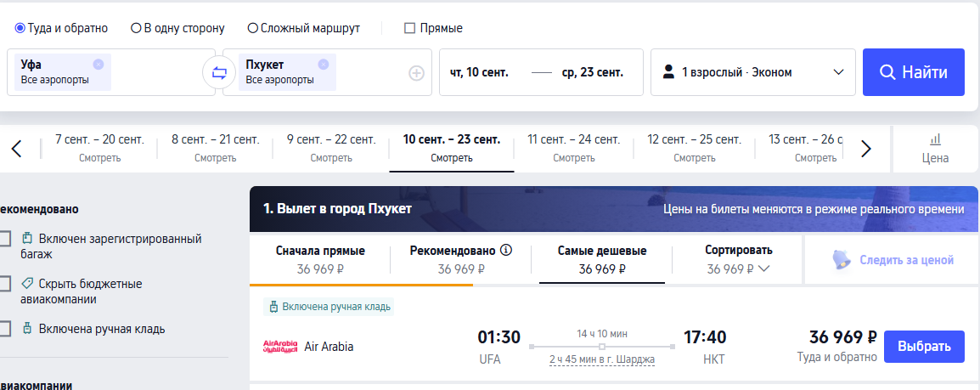Add another destination with plus icon
This screenshot has width=980, height=390.
[x=416, y=73]
